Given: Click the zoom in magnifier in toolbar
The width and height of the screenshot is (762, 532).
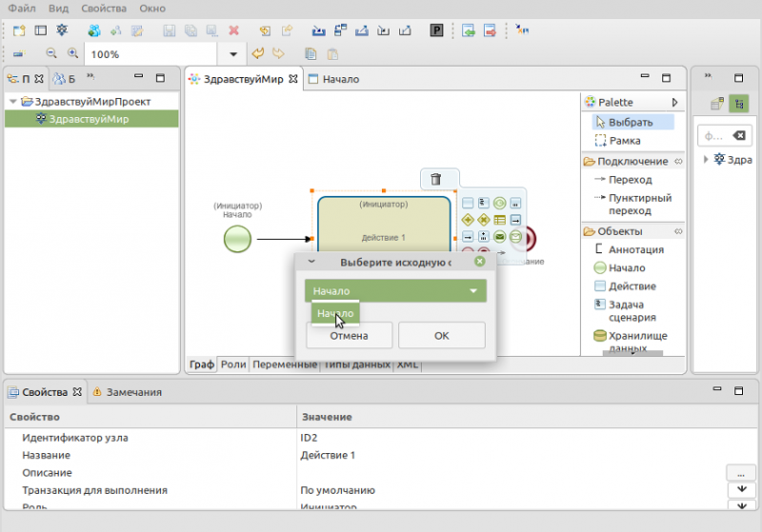Looking at the screenshot, I should coord(72,54).
